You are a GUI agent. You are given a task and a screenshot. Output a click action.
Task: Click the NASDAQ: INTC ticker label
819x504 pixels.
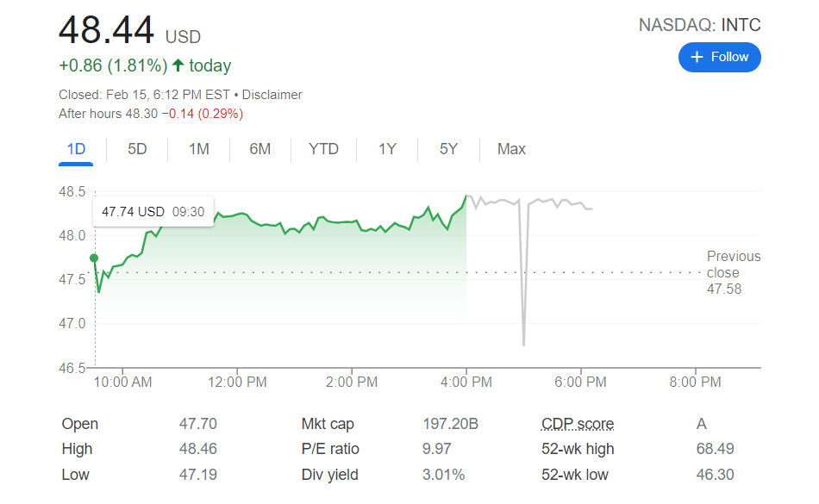click(699, 25)
